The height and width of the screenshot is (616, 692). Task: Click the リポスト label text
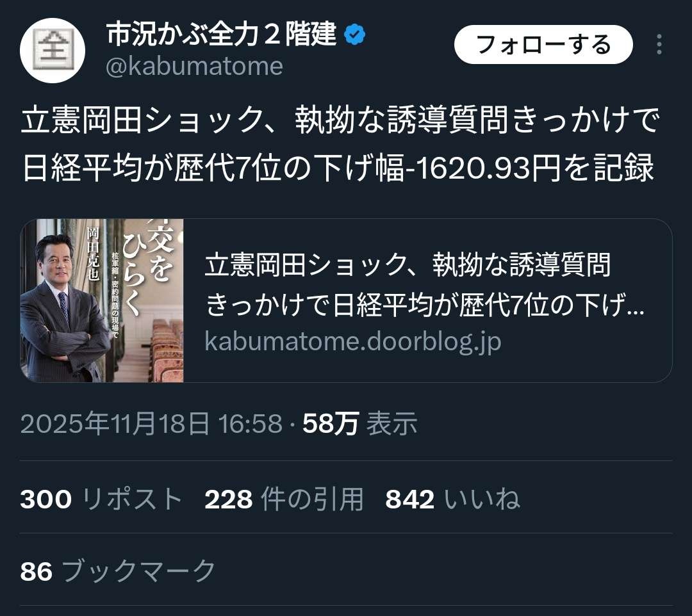[x=132, y=499]
